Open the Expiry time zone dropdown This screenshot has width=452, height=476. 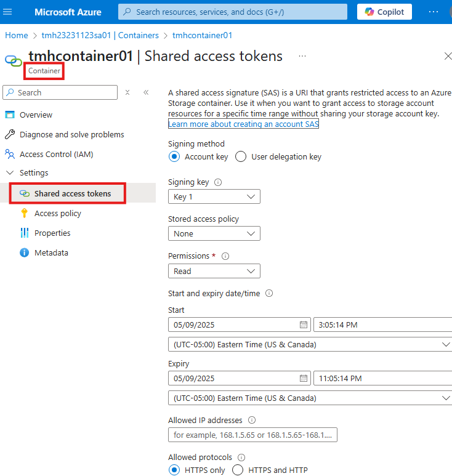tap(310, 398)
